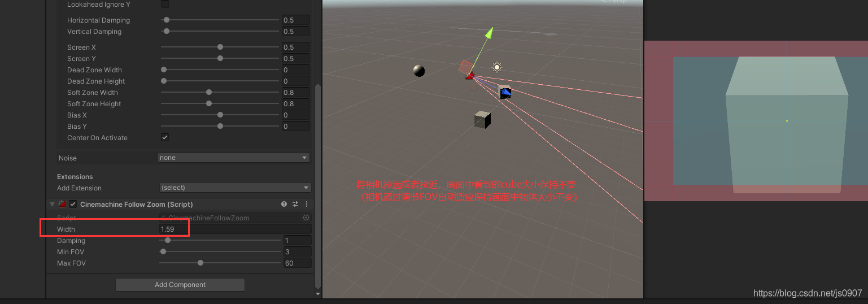Click the Width value field 1.59
The image size is (868, 304).
coord(235,229)
